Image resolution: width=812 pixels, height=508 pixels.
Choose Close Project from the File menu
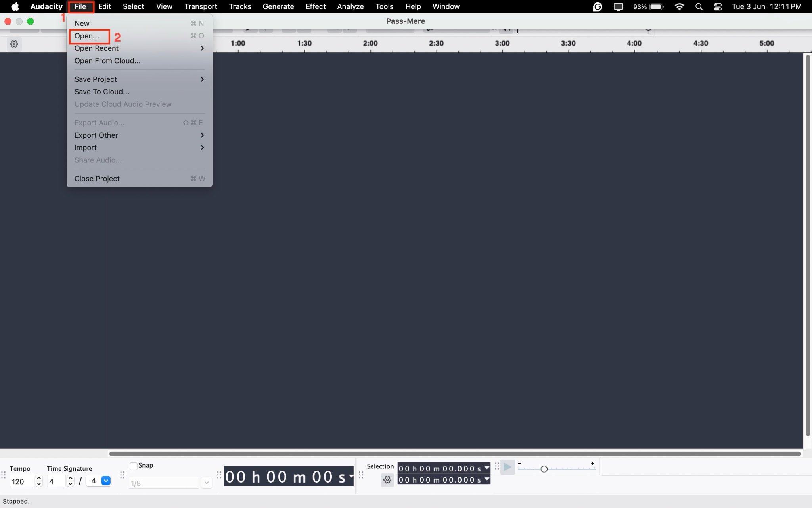[139, 179]
